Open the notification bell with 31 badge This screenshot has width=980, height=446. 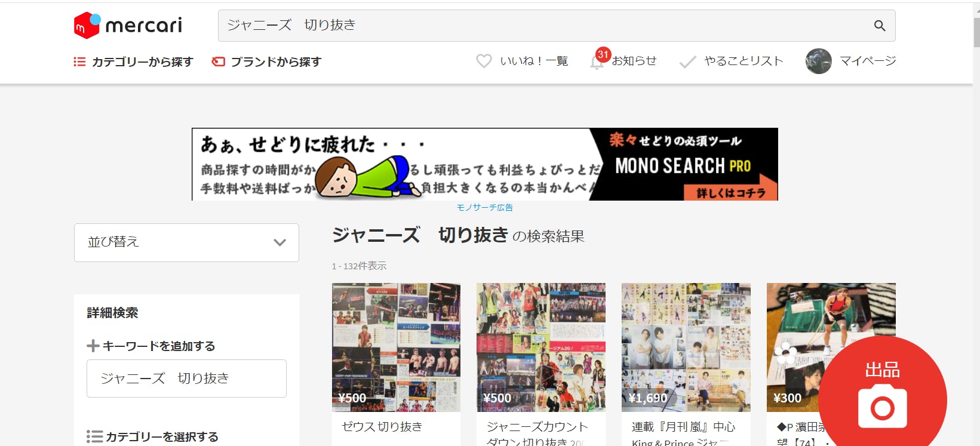[597, 61]
